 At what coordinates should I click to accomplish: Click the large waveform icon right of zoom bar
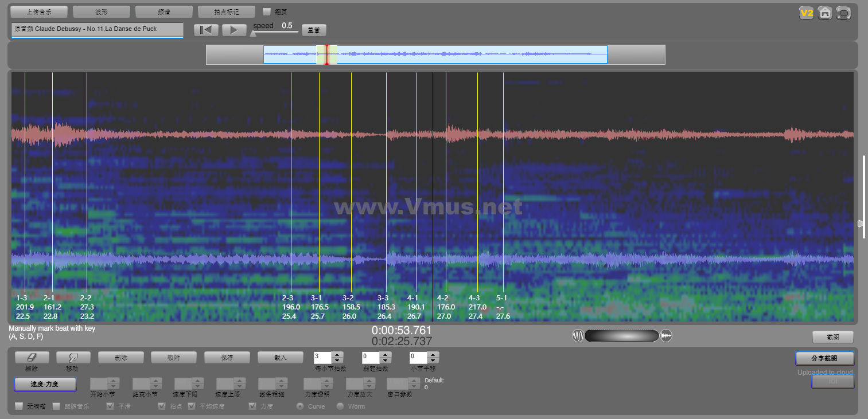point(666,336)
